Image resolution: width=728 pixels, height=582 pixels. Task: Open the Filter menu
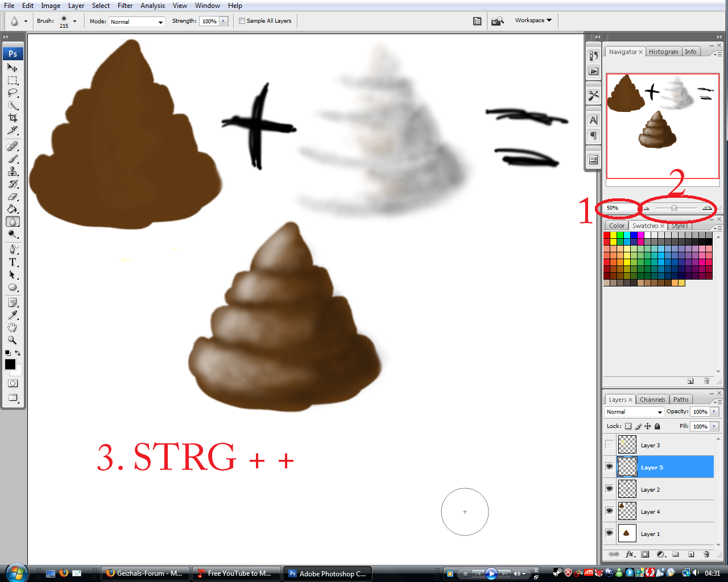coord(125,6)
